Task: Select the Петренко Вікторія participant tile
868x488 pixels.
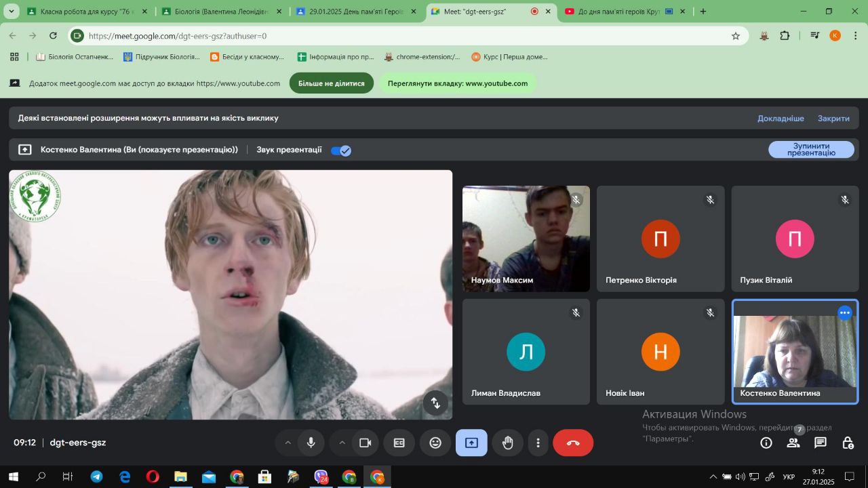Action: (x=660, y=239)
